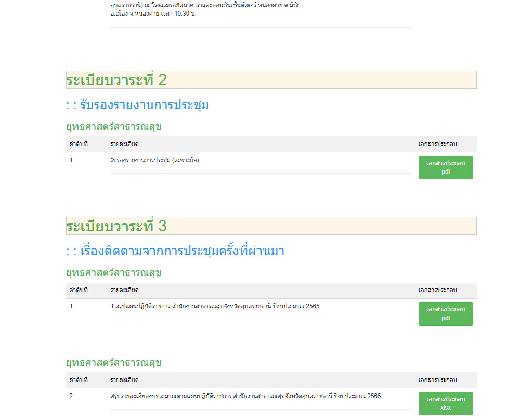
Task: Click row text รับรองรายงานการประชุม (เฉพาะกิจ)
Action: (x=154, y=160)
